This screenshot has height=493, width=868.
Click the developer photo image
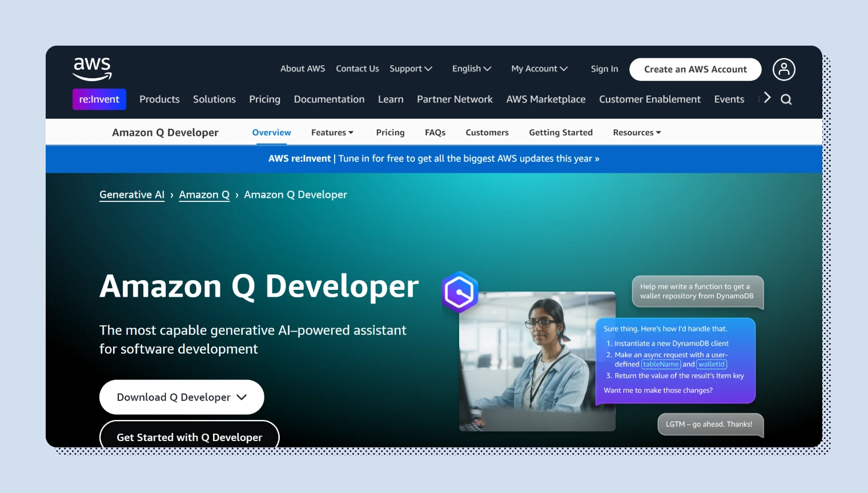537,362
